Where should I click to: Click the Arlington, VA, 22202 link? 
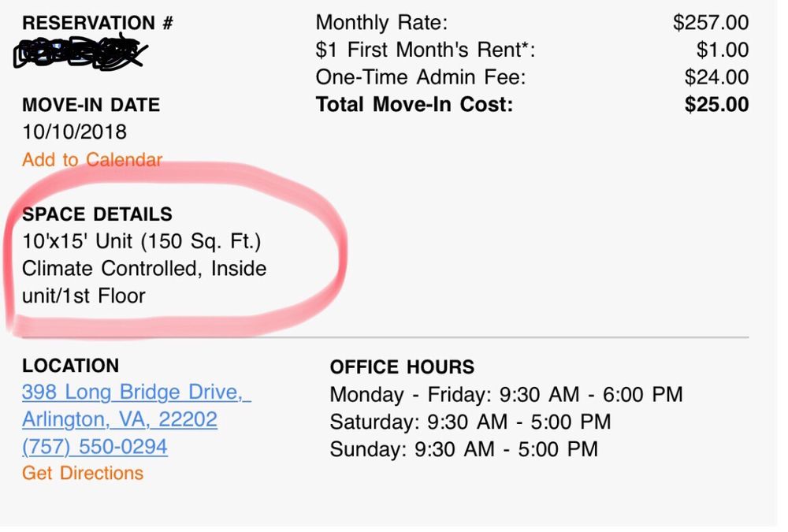(120, 419)
